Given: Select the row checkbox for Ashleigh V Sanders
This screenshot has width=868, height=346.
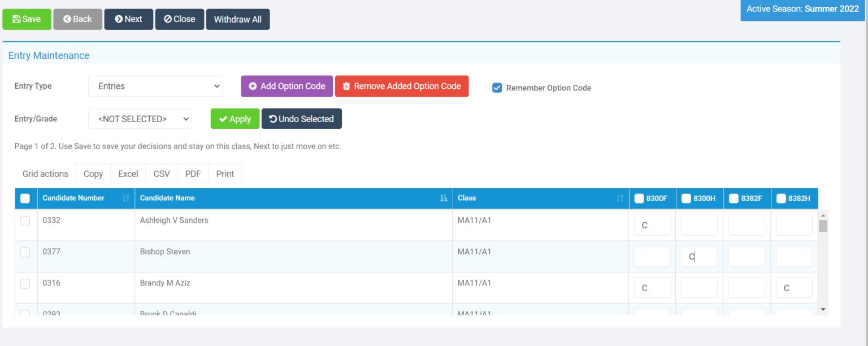Looking at the screenshot, I should click(25, 221).
